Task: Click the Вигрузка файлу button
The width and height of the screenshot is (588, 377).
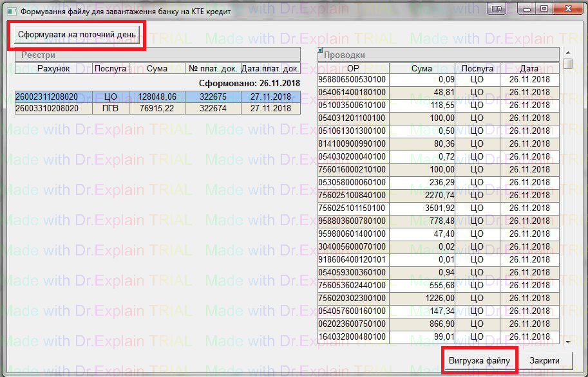Action: click(x=479, y=361)
